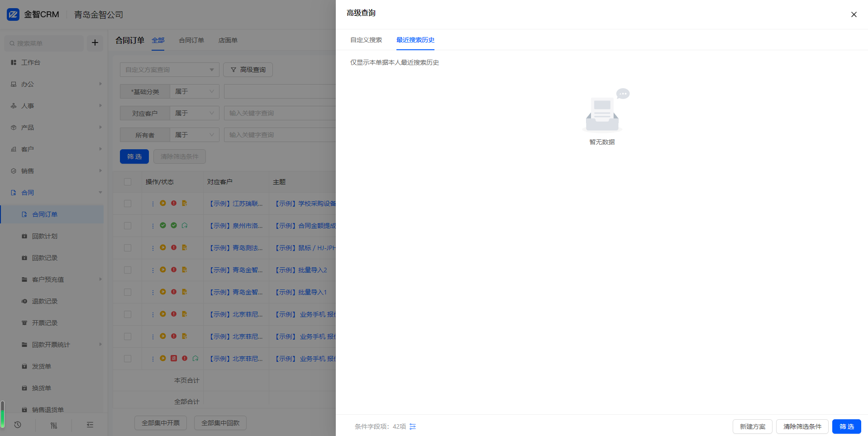
Task: Check the row for 江苏瑞联 customer
Action: click(128, 204)
